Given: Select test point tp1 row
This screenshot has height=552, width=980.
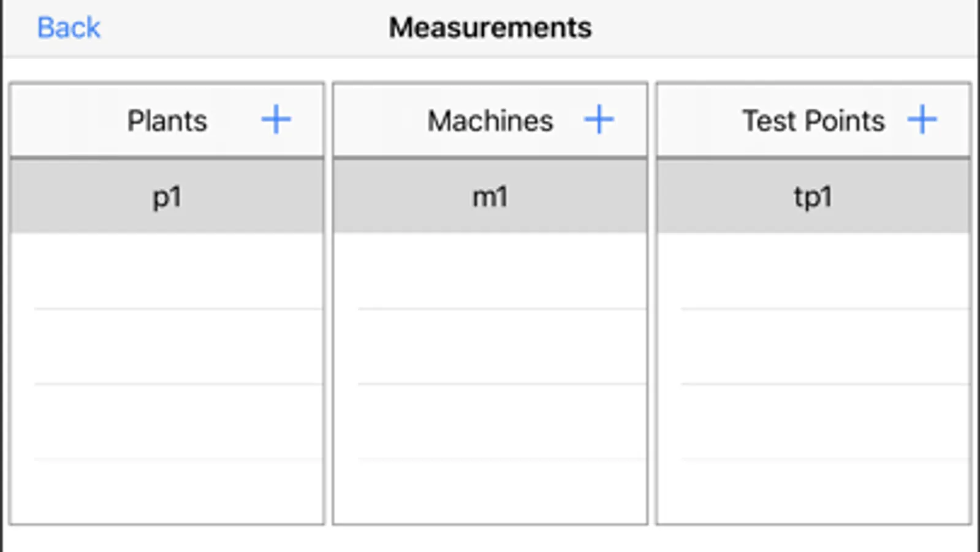Looking at the screenshot, I should click(813, 197).
